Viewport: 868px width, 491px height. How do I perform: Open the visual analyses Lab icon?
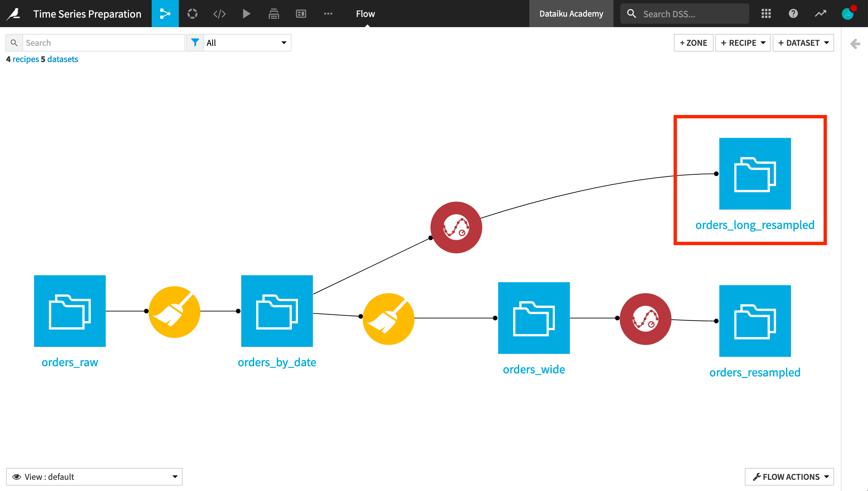coord(192,14)
